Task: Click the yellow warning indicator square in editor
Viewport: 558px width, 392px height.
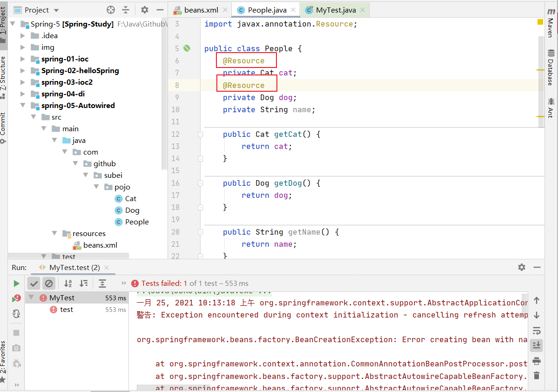Action: [540, 22]
